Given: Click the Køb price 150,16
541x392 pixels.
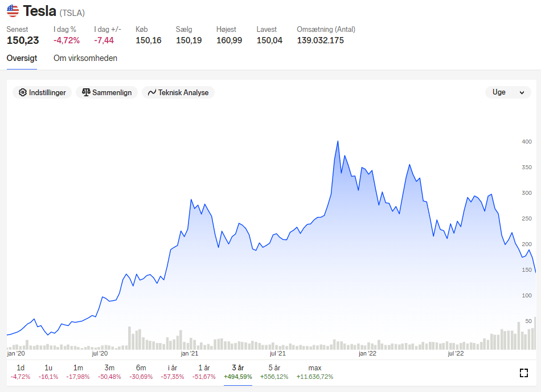Looking at the screenshot, I should tap(149, 40).
